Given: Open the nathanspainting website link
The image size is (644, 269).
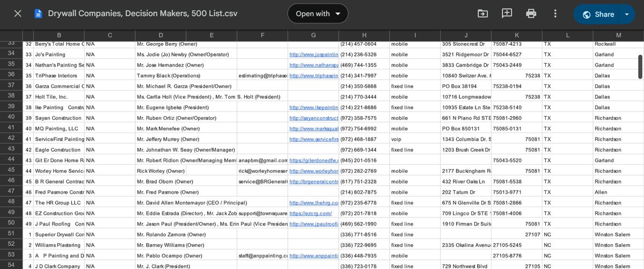Looking at the screenshot, I should pyautogui.click(x=313, y=65).
